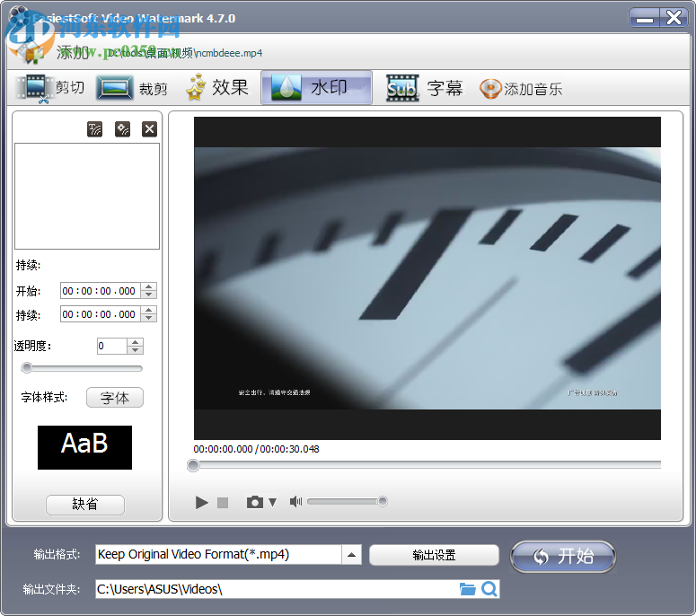Click the 缺省 default button
This screenshot has width=696, height=616.
pos(85,505)
